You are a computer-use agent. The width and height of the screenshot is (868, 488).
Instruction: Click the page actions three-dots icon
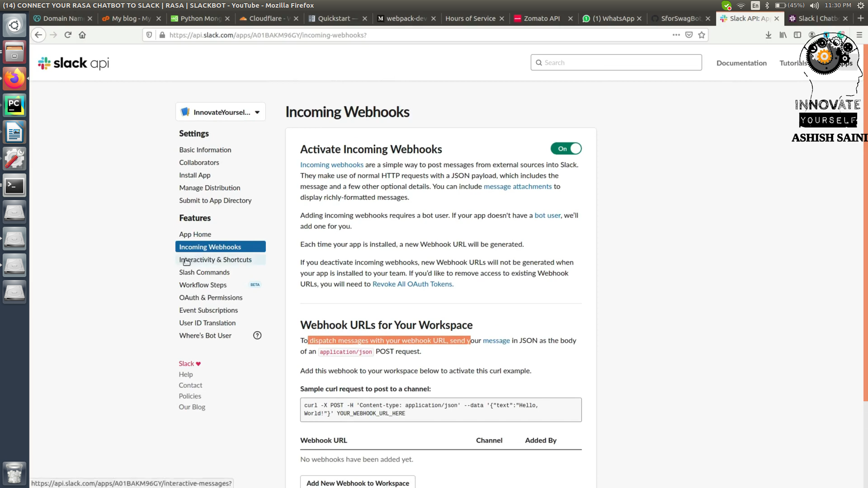click(x=676, y=35)
